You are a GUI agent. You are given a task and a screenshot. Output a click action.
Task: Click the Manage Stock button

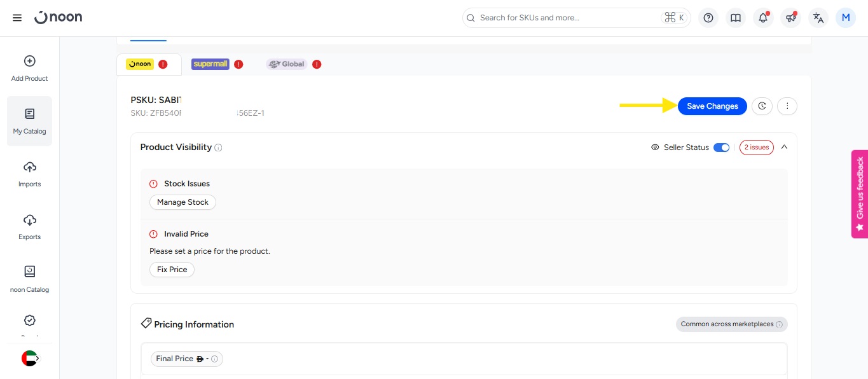[183, 202]
